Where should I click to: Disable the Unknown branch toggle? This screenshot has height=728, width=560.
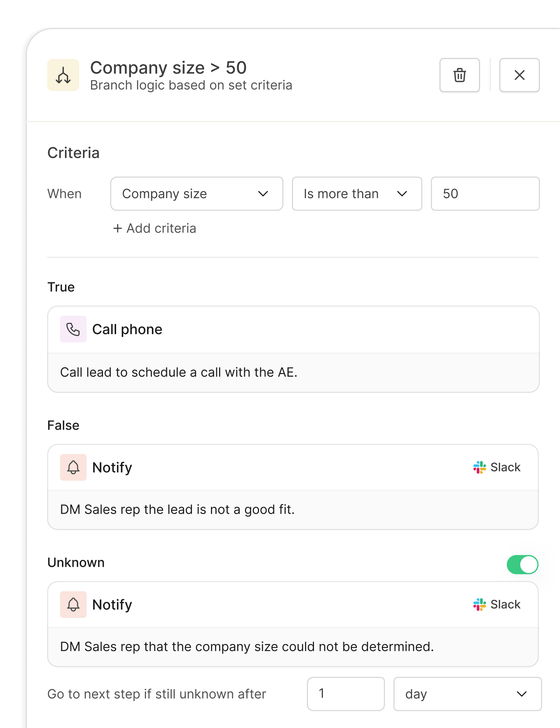(x=522, y=564)
